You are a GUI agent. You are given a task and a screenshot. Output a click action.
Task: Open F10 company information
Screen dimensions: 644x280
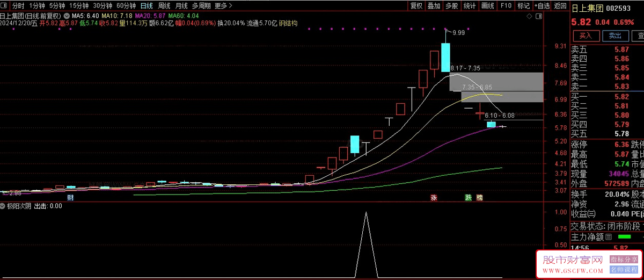click(506, 6)
